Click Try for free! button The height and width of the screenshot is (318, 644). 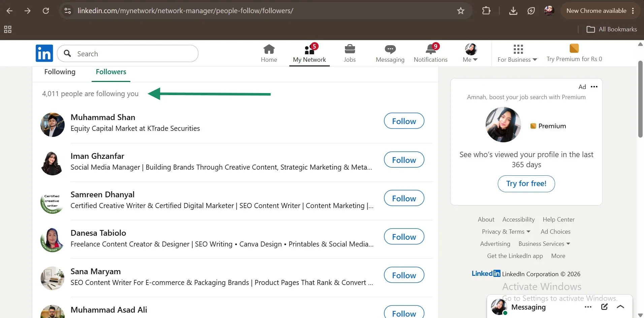click(526, 184)
